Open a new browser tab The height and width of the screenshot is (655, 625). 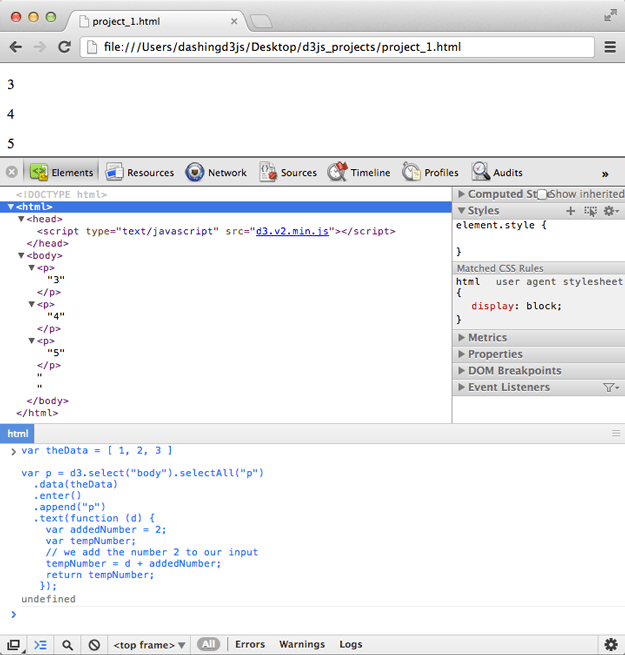click(x=261, y=21)
